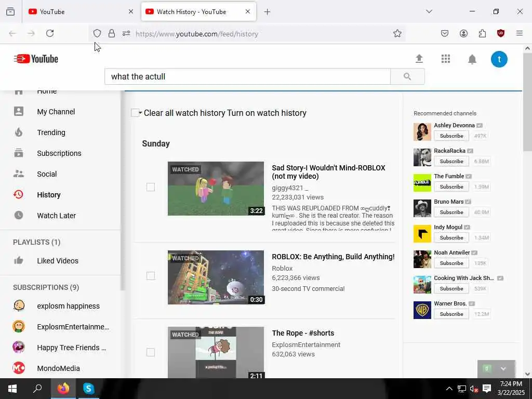Click Firefox View icon
532x399 pixels.
tap(10, 11)
